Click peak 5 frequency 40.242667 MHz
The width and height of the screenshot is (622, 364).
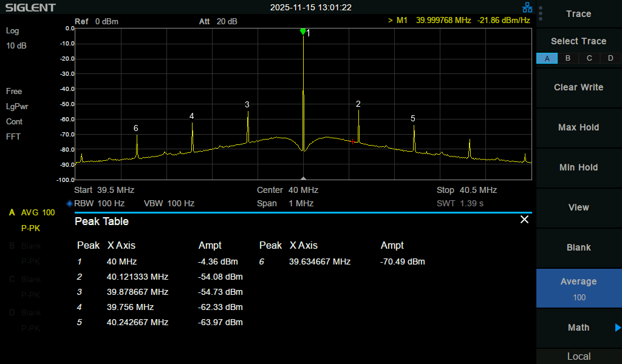pyautogui.click(x=138, y=322)
